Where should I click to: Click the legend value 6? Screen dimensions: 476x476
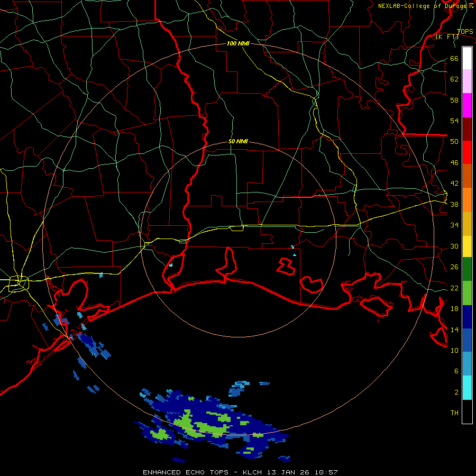coord(456,371)
